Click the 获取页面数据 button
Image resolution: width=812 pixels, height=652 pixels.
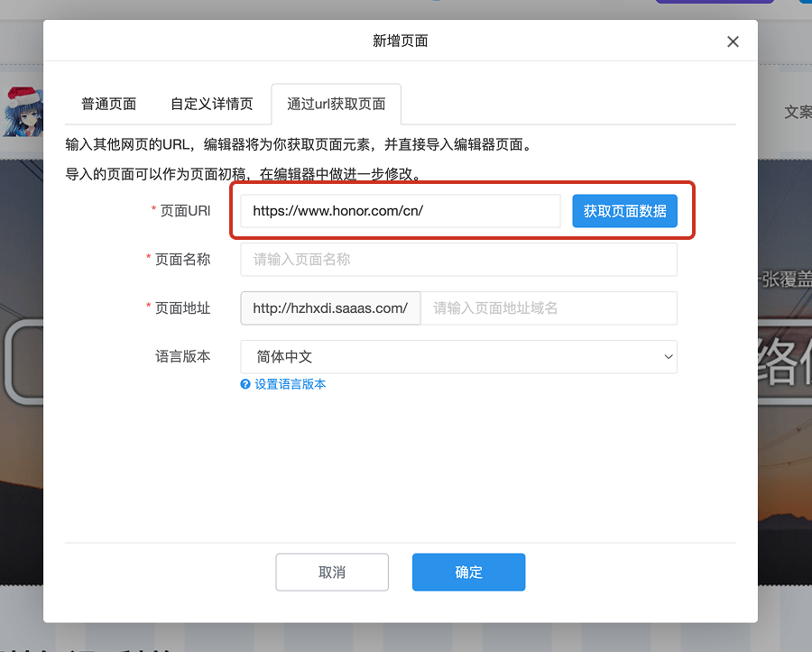click(x=624, y=210)
